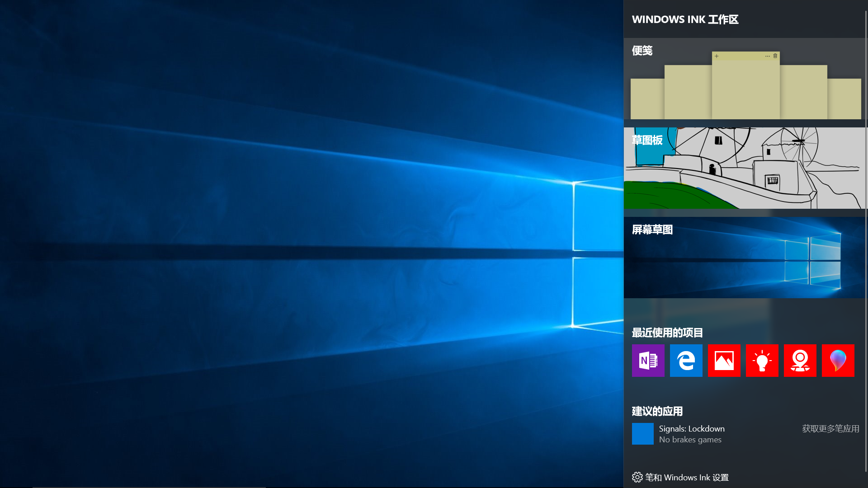Click the blue Signals: Lockdown app tile
This screenshot has height=488, width=868.
[x=642, y=434]
